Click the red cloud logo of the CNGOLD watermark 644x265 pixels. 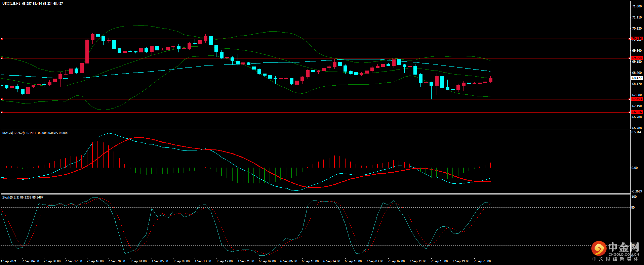(599, 249)
